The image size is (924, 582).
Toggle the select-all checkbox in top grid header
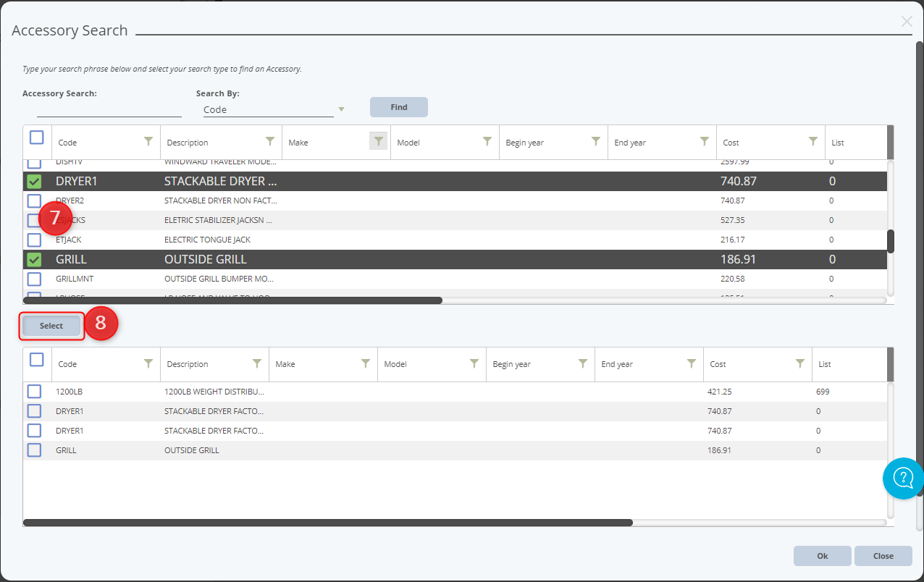[x=36, y=137]
